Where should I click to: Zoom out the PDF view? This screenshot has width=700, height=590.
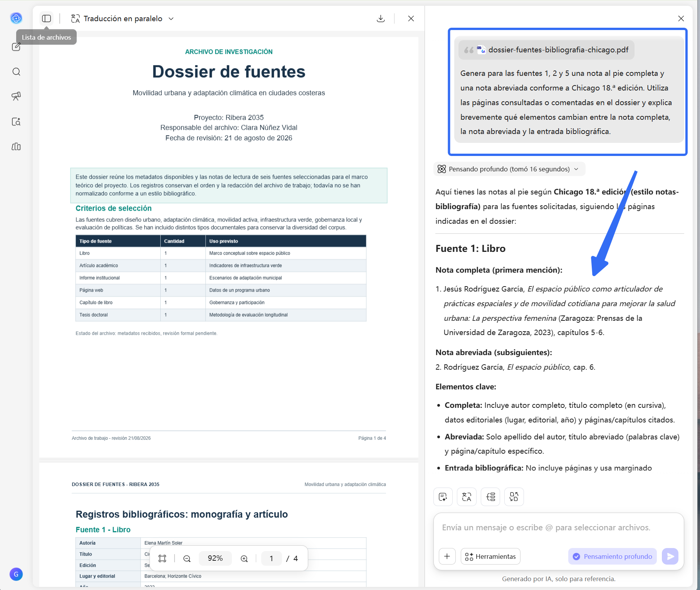[187, 558]
